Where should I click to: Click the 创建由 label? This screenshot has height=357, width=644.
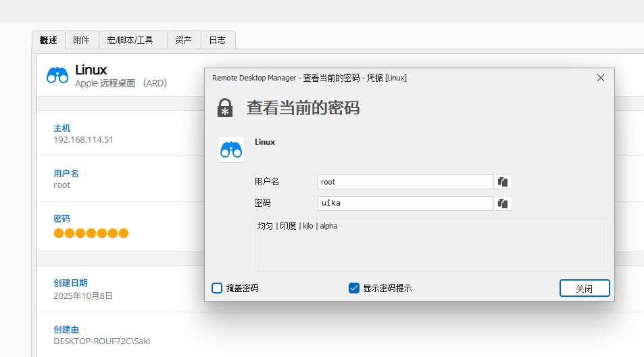click(x=66, y=329)
